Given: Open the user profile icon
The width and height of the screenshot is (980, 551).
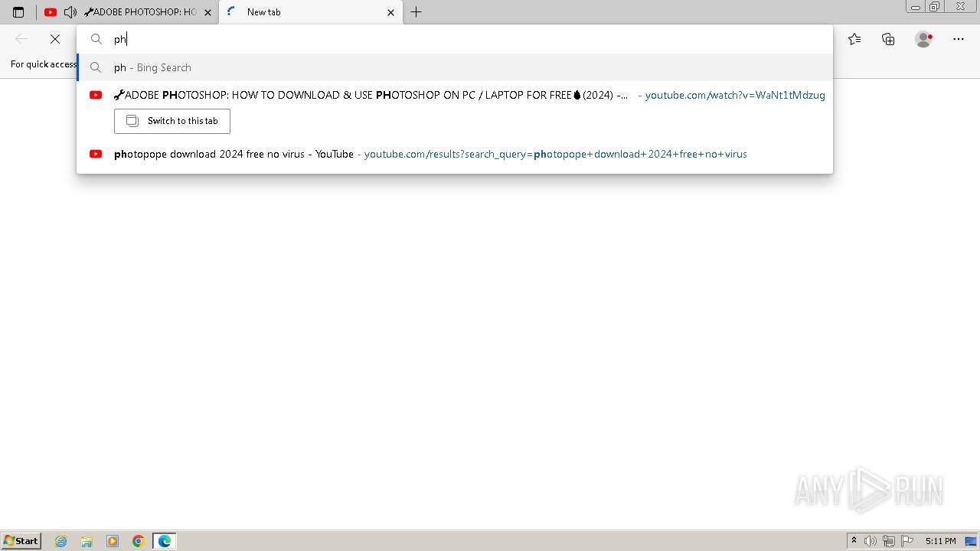Looking at the screenshot, I should [x=924, y=39].
